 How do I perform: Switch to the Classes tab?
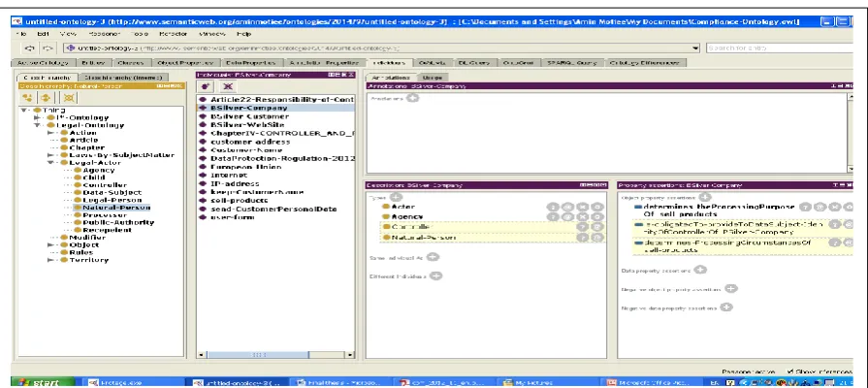pos(131,63)
